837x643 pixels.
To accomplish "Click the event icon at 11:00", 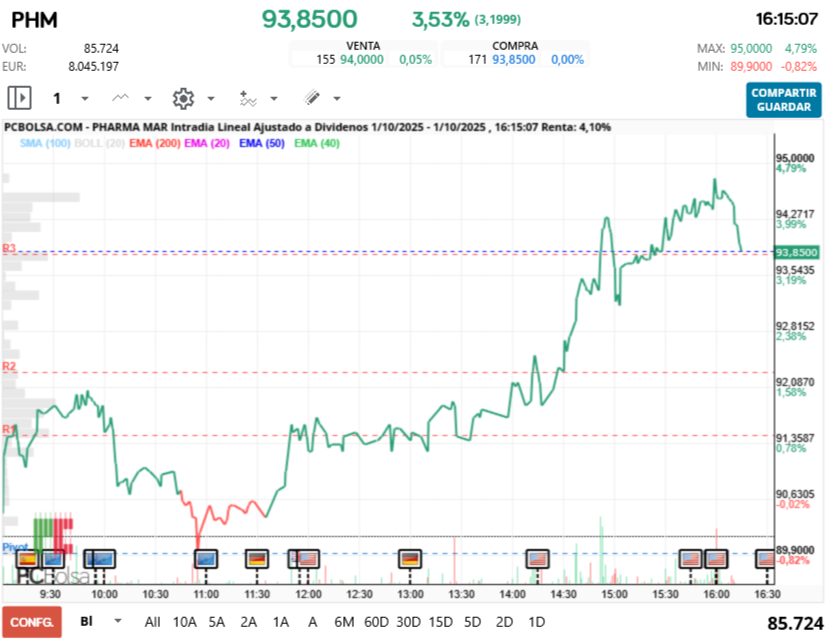I will coord(206,559).
